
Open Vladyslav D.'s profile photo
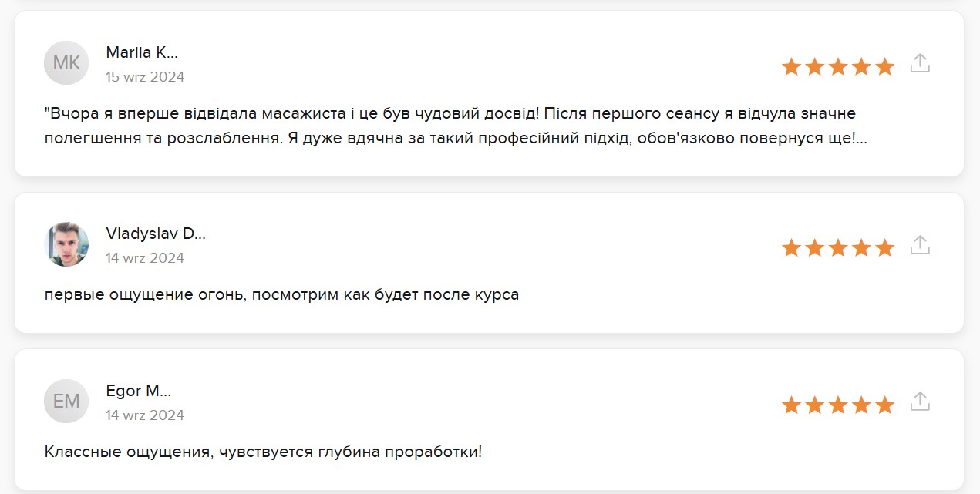tap(66, 245)
